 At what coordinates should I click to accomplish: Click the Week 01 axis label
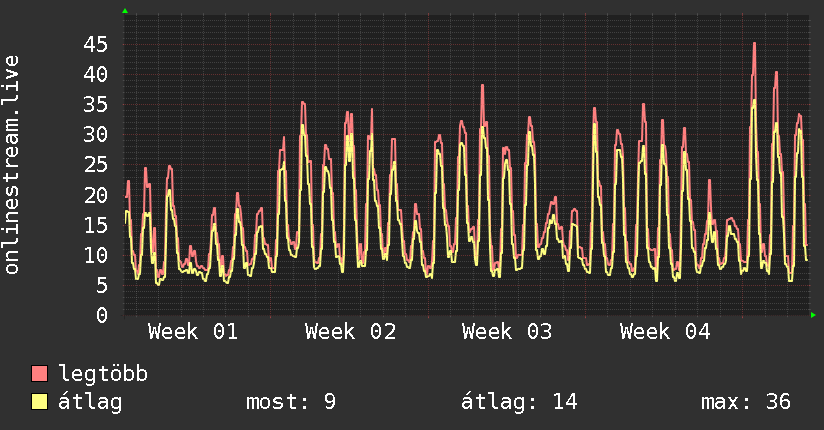[193, 331]
